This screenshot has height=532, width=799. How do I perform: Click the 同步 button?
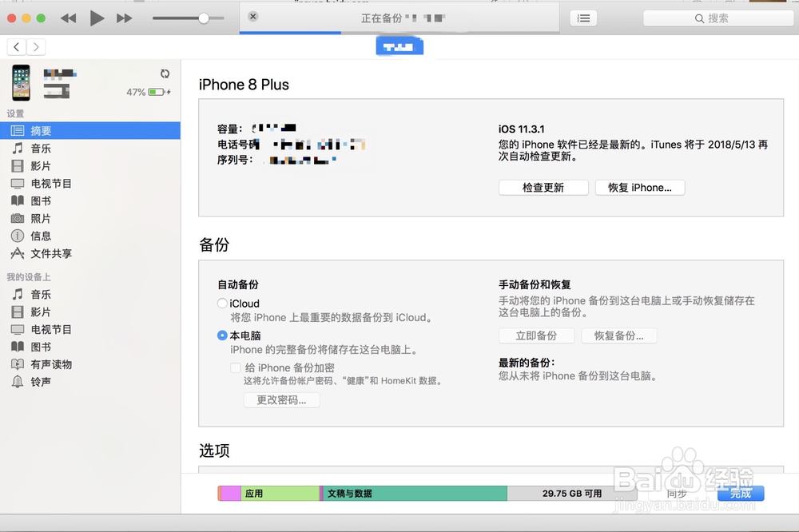point(677,494)
